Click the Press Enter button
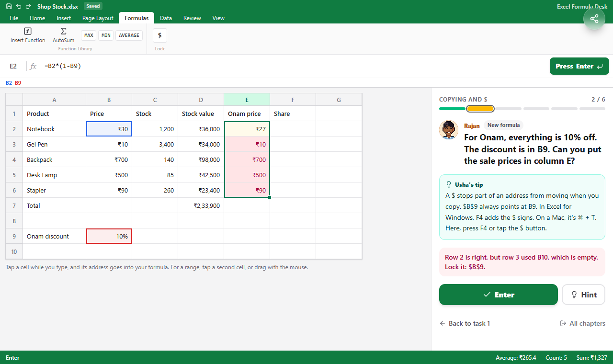613x364 pixels. click(579, 66)
